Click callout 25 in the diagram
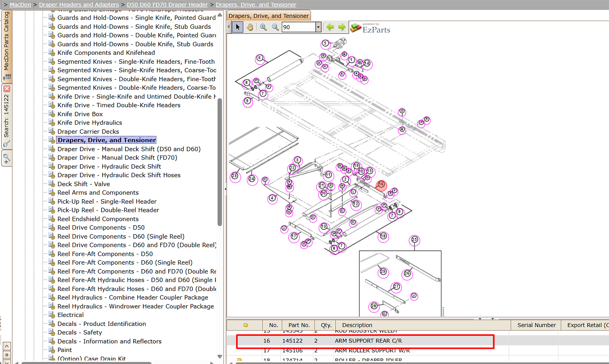 click(x=415, y=240)
